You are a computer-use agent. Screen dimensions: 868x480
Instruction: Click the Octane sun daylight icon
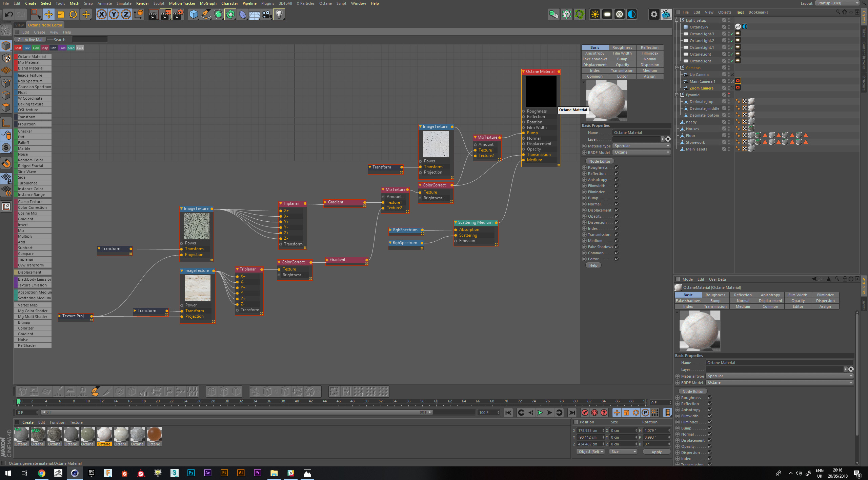coord(595,14)
